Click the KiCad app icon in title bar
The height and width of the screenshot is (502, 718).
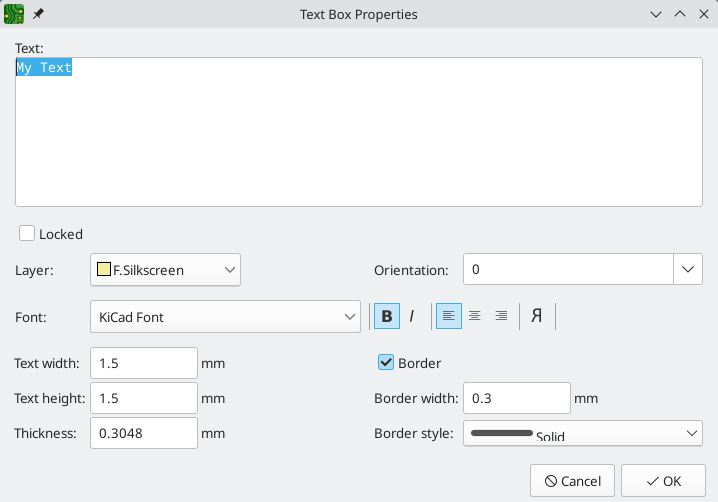(x=14, y=14)
